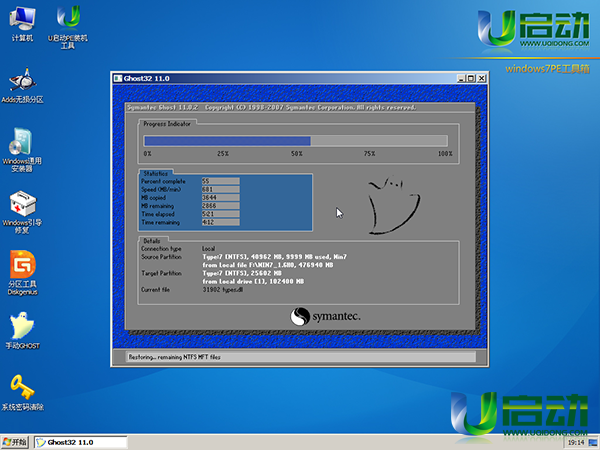Image resolution: width=600 pixels, height=450 pixels.
Task: Click the Target Partition 25602 MB line
Action: [242, 273]
